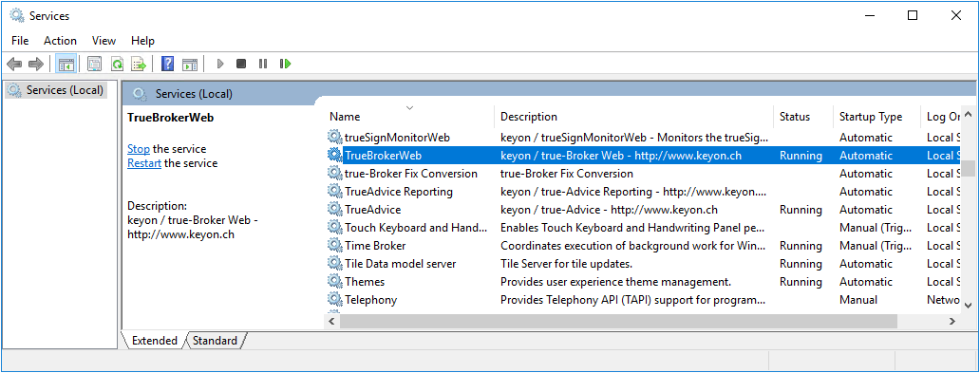This screenshot has width=980, height=373.
Task: Open the File menu
Action: point(20,41)
